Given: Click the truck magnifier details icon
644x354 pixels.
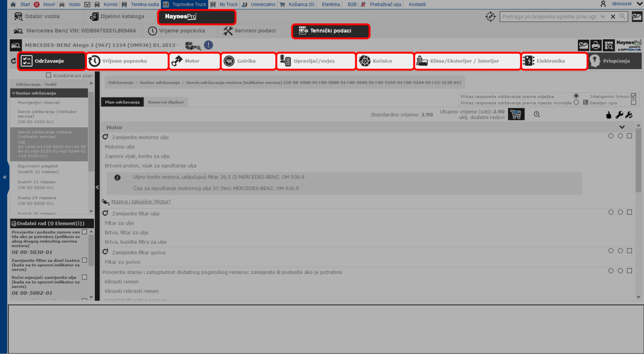Looking at the screenshot, I should 193,45.
